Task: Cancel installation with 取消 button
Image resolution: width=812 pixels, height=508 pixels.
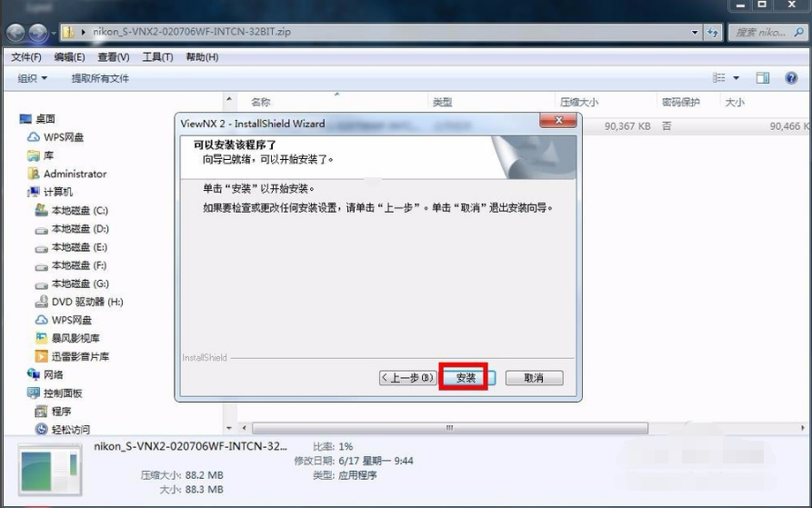Action: pyautogui.click(x=534, y=378)
